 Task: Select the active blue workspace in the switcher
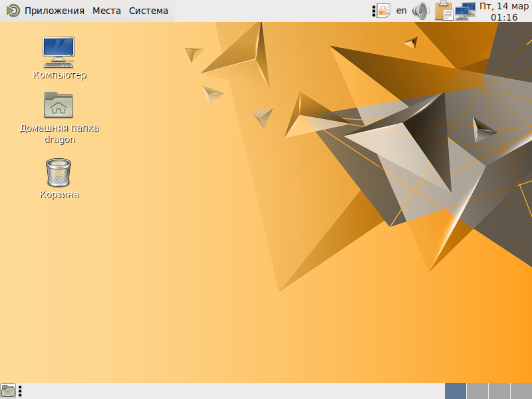(x=456, y=391)
